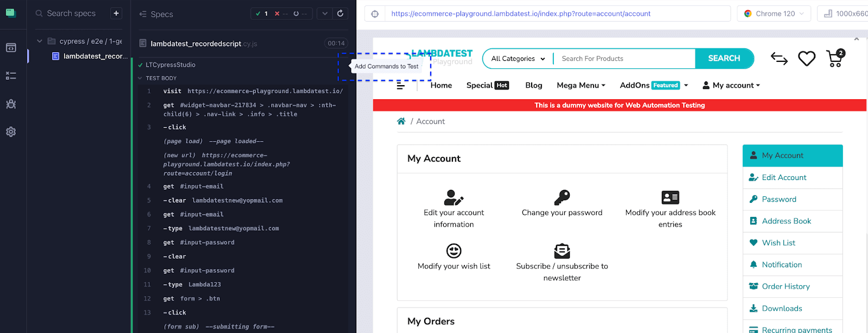Image resolution: width=868 pixels, height=333 pixels.
Task: Open the Chrome 120 browser selector
Action: 774,14
